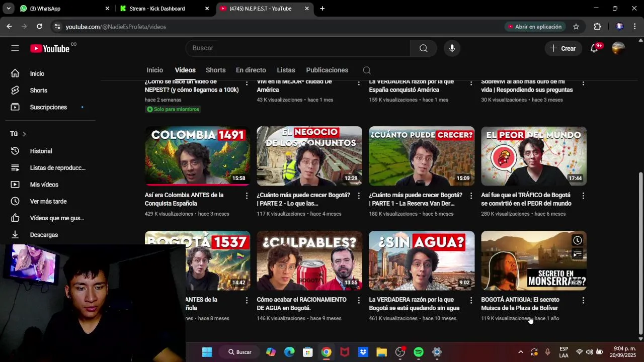Switch to En directo tab
Image resolution: width=644 pixels, height=362 pixels.
pos(251,70)
